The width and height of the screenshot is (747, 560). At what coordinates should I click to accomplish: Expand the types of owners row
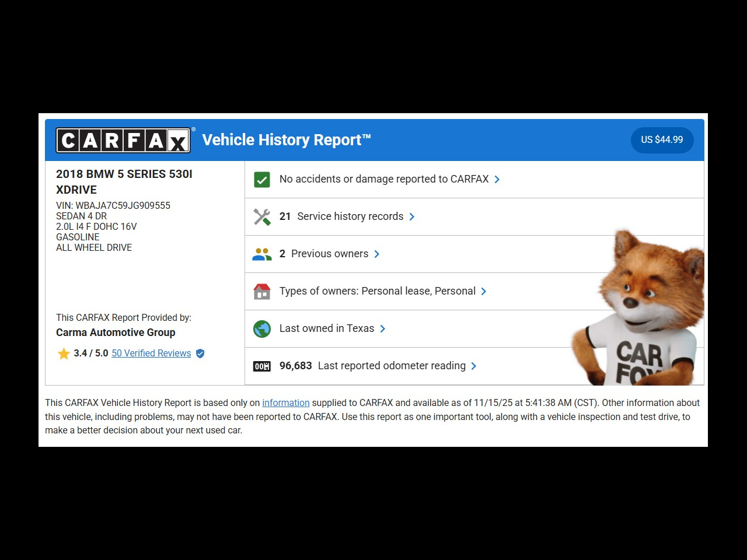(x=484, y=291)
